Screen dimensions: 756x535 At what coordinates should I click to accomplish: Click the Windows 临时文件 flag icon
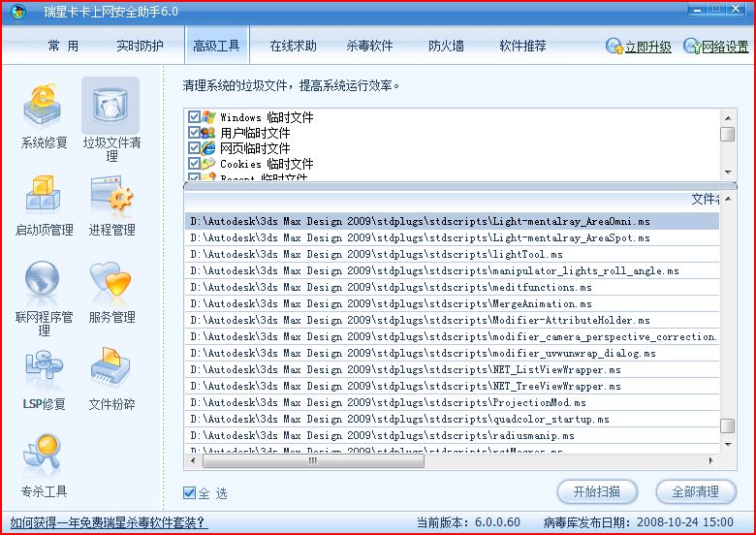tap(208, 116)
